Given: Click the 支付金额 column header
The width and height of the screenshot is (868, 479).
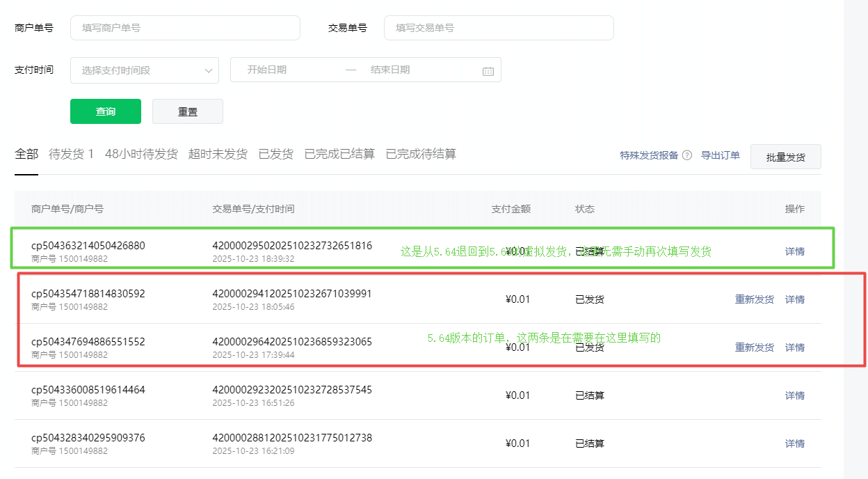Looking at the screenshot, I should 511,209.
